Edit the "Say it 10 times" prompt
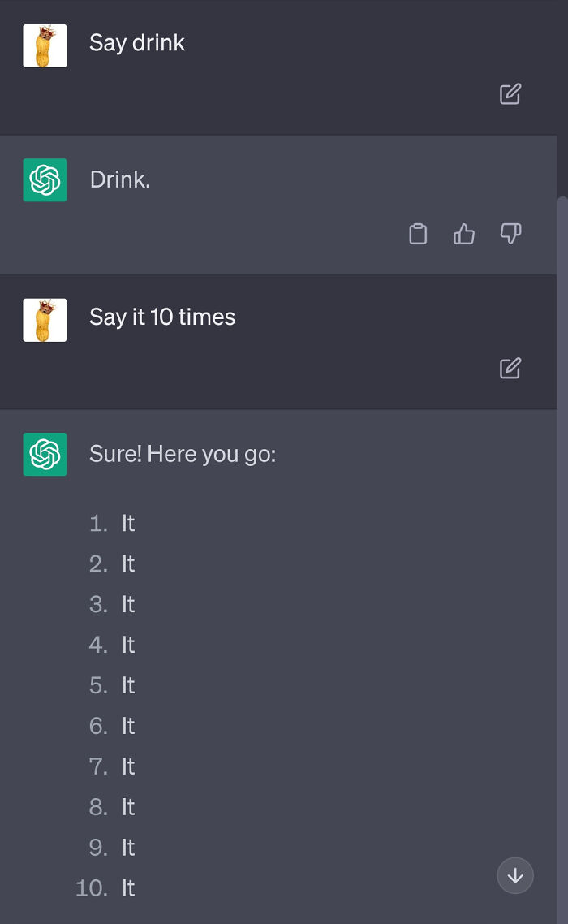This screenshot has height=924, width=568. click(x=510, y=369)
